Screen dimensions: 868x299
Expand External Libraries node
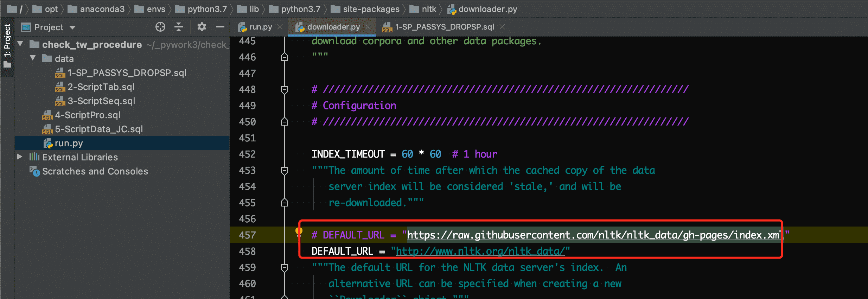(20, 157)
